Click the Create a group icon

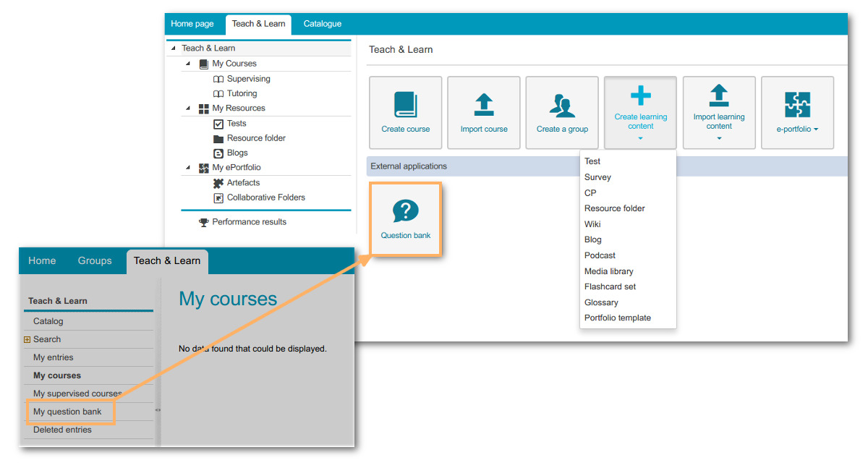click(x=562, y=106)
